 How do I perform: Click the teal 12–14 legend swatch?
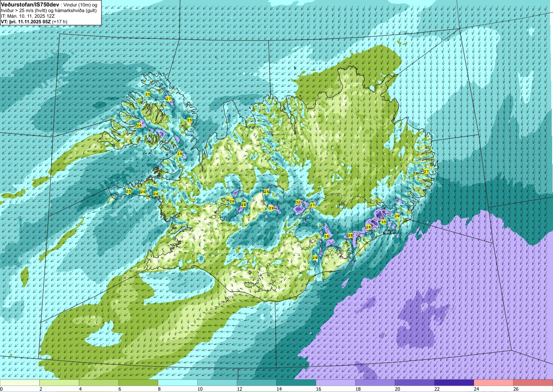pos(257,383)
